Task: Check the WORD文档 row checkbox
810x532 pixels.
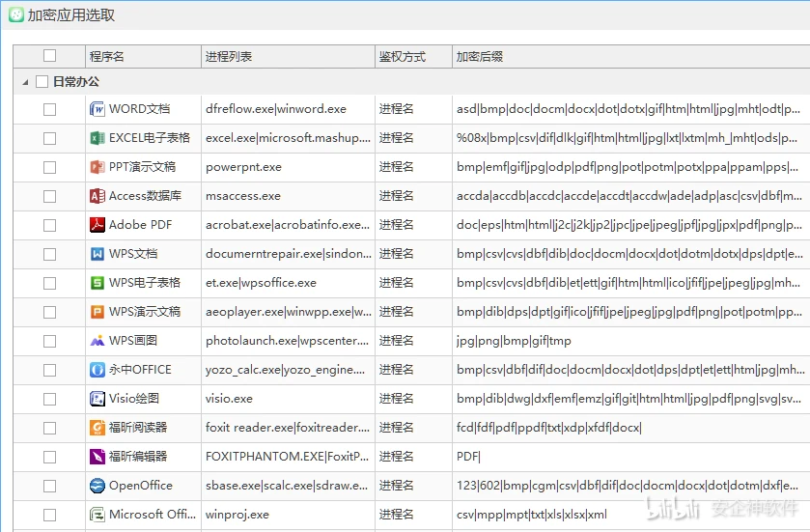Action: point(49,109)
